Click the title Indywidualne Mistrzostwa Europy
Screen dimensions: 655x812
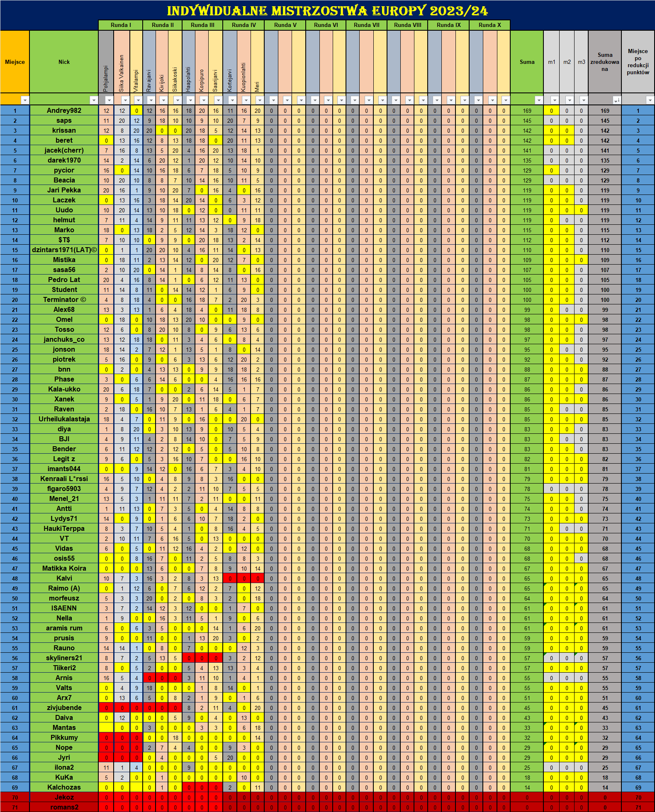(327, 10)
